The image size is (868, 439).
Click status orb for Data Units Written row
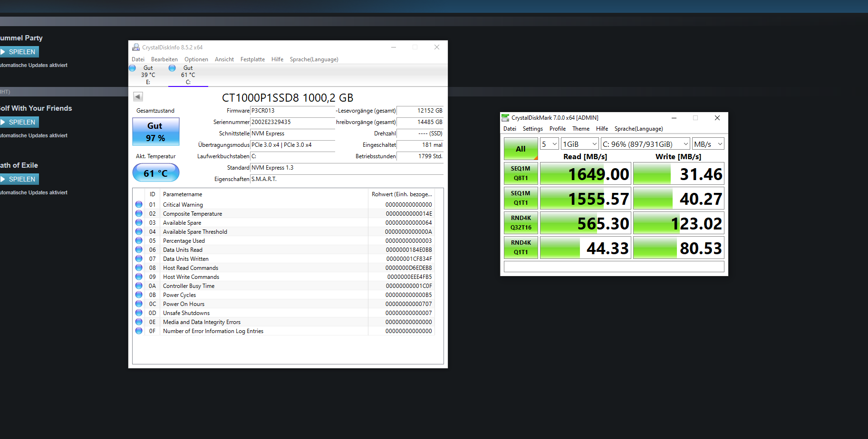tap(139, 258)
